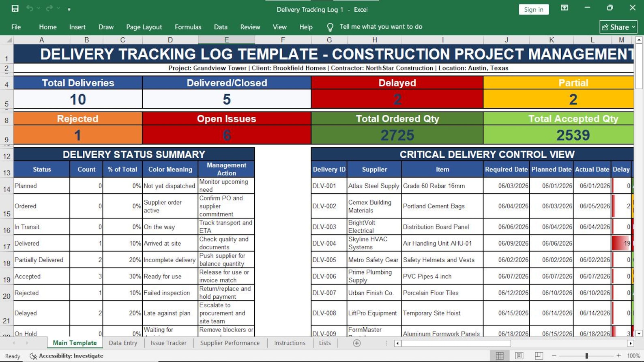Click the horizontal scrollbar left arrow
Image resolution: width=644 pixels, height=362 pixels.
pos(397,343)
